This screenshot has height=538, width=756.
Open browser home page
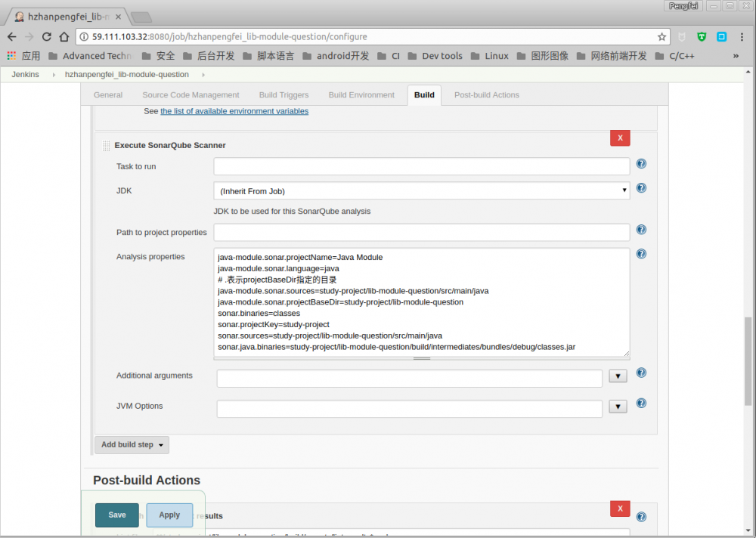[x=64, y=36]
